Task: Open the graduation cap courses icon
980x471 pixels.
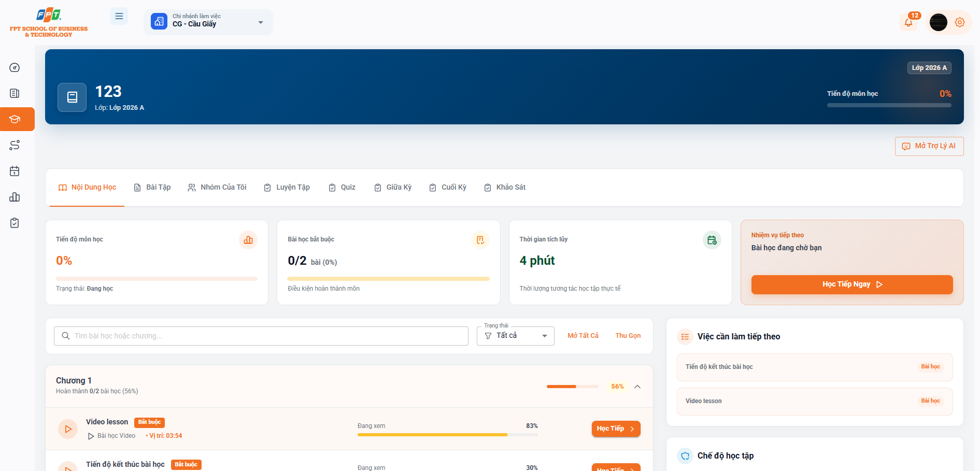Action: pyautogui.click(x=15, y=119)
